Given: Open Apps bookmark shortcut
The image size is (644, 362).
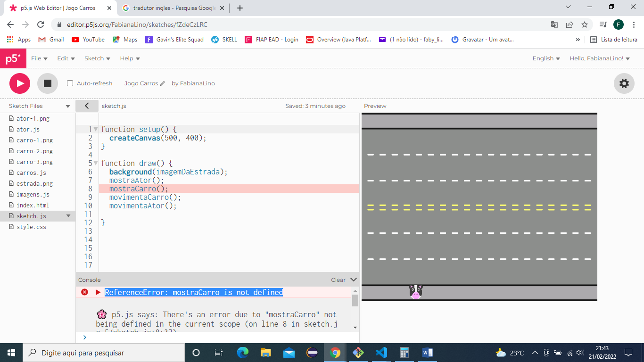Looking at the screenshot, I should (19, 40).
